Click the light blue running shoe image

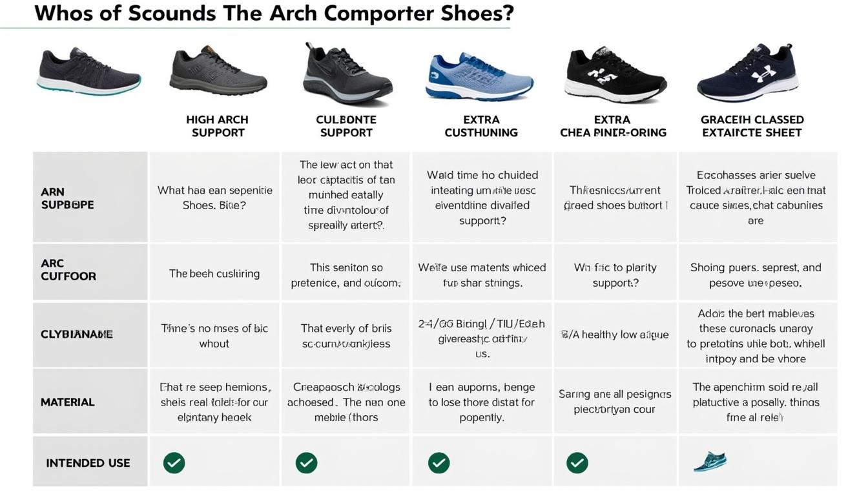(x=479, y=77)
